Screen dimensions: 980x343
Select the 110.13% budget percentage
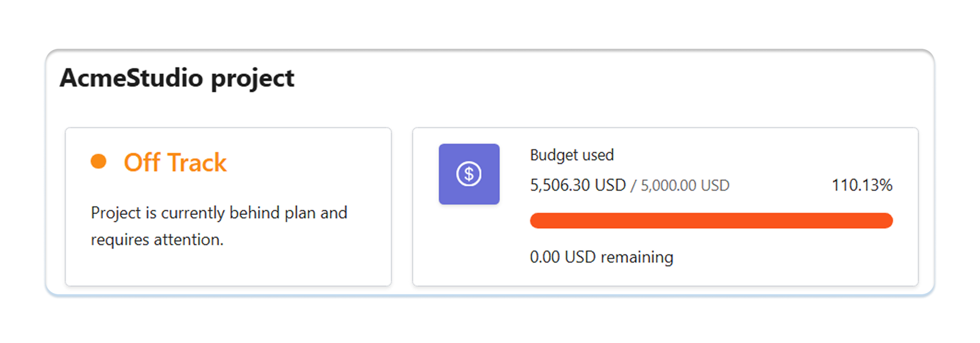tap(862, 185)
